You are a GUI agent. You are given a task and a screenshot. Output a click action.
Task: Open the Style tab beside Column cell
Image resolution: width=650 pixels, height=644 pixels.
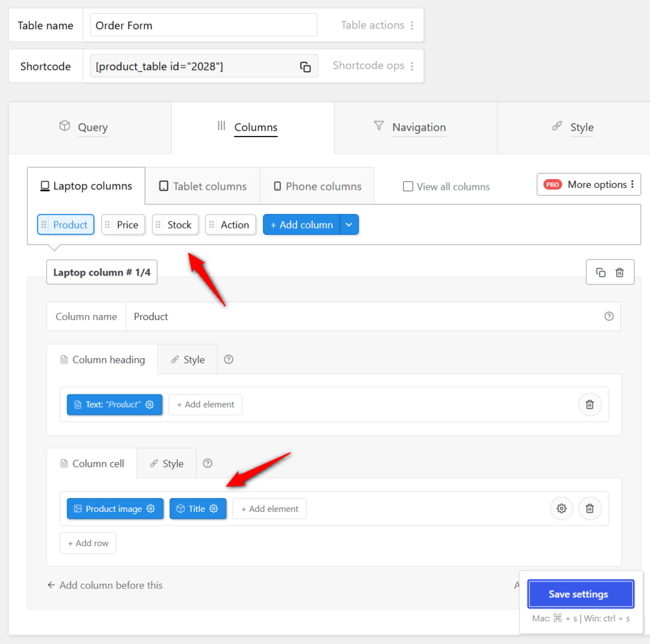(167, 464)
